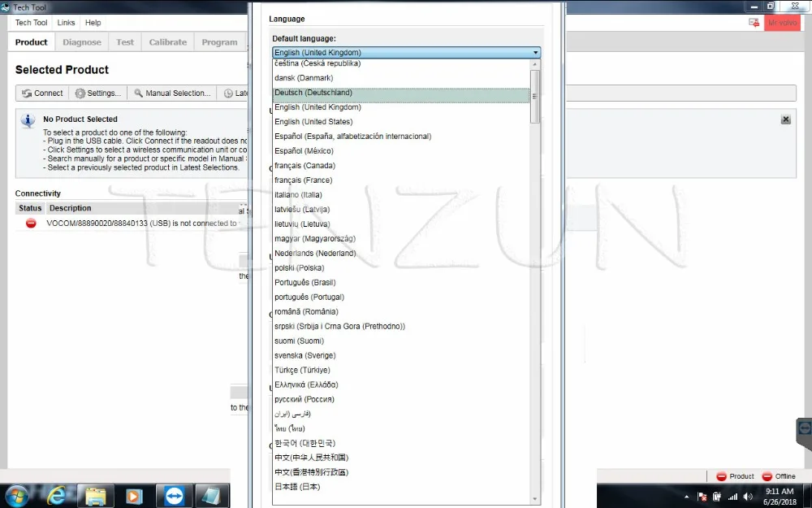Open the Help menu
812x508 pixels.
[93, 23]
